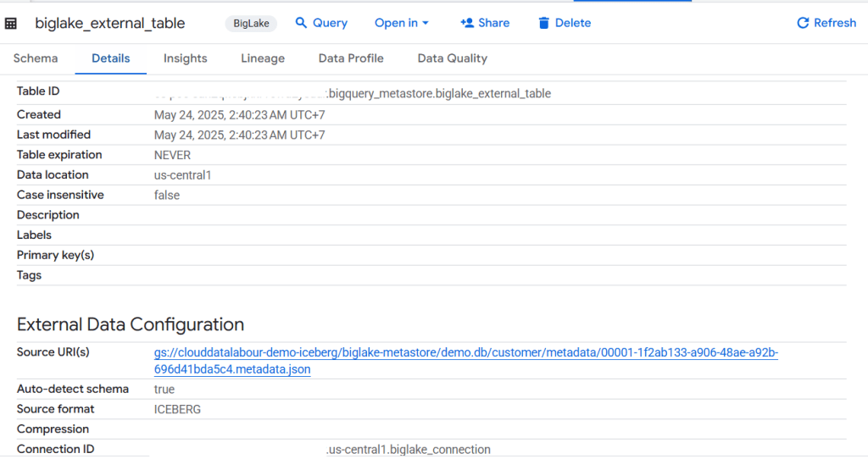Click the Connection ID biglake_connection value
The width and height of the screenshot is (868, 459).
tap(408, 450)
